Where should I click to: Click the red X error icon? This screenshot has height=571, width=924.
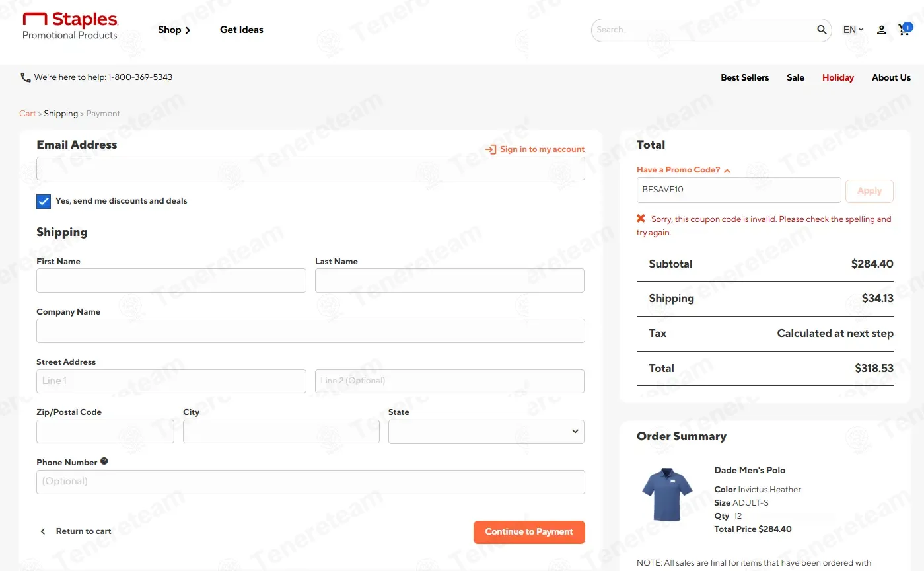(641, 219)
